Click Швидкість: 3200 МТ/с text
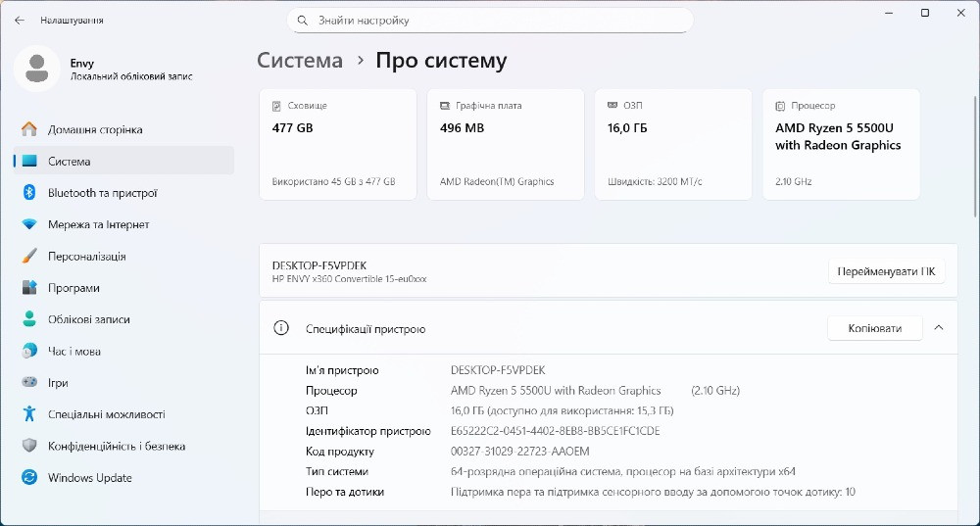 click(x=655, y=182)
